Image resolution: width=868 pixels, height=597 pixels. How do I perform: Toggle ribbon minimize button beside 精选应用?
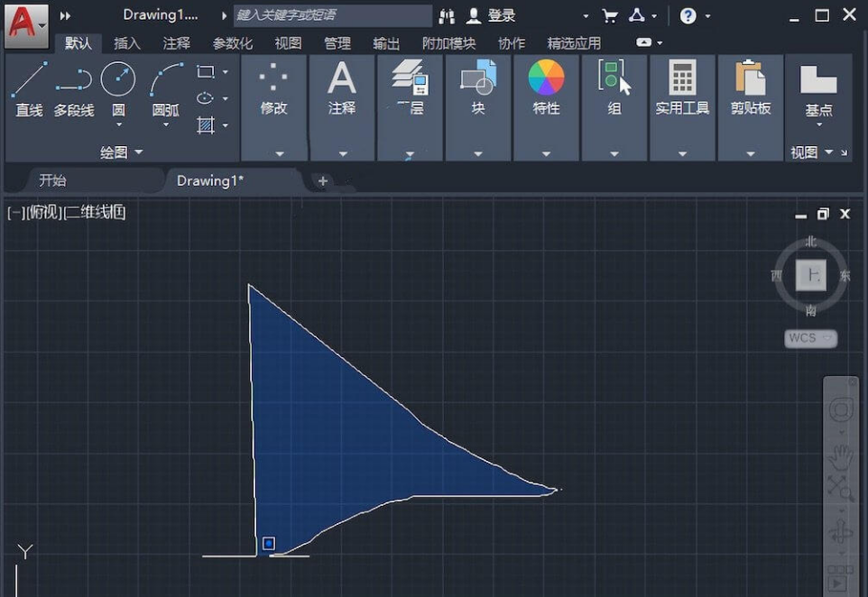pyautogui.click(x=643, y=42)
